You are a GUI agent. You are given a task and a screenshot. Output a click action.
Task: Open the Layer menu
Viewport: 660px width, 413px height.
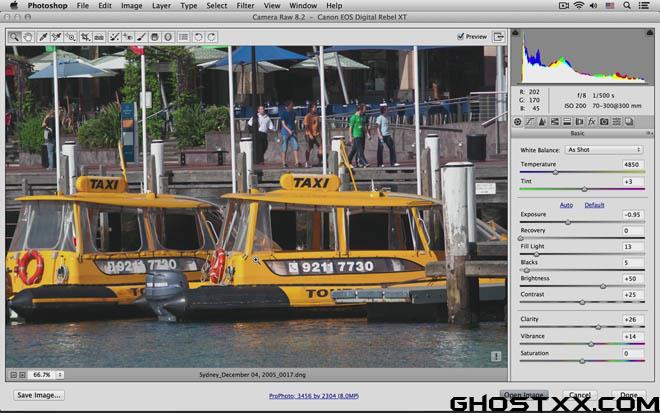(161, 5)
